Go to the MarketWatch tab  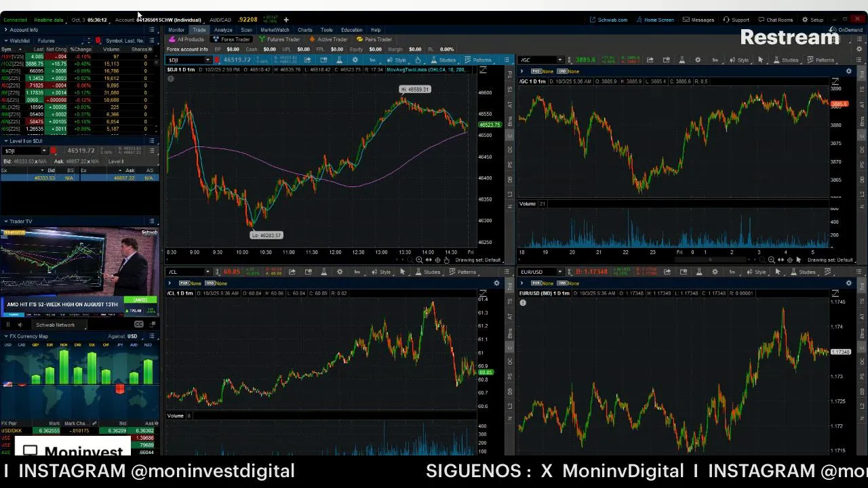click(275, 30)
